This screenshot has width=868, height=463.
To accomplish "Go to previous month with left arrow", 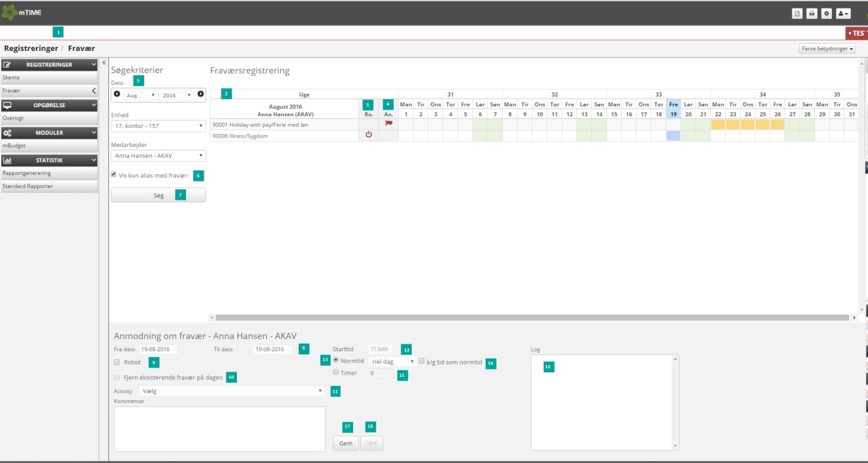I will click(117, 95).
